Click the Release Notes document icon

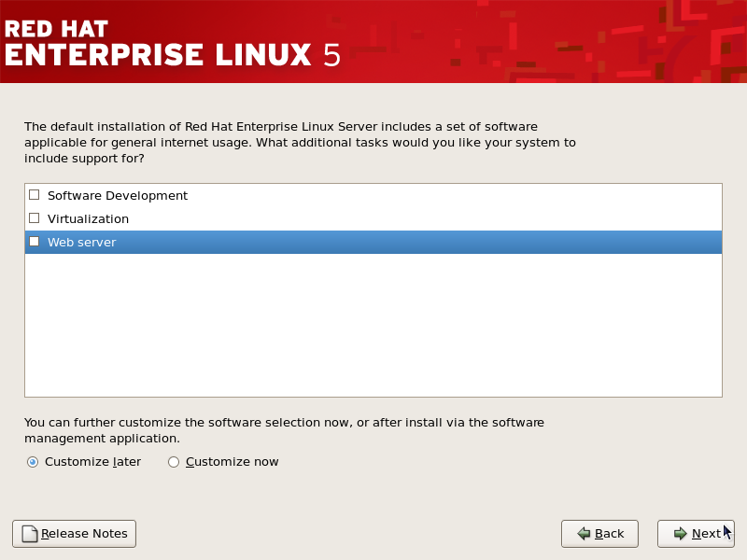point(30,534)
